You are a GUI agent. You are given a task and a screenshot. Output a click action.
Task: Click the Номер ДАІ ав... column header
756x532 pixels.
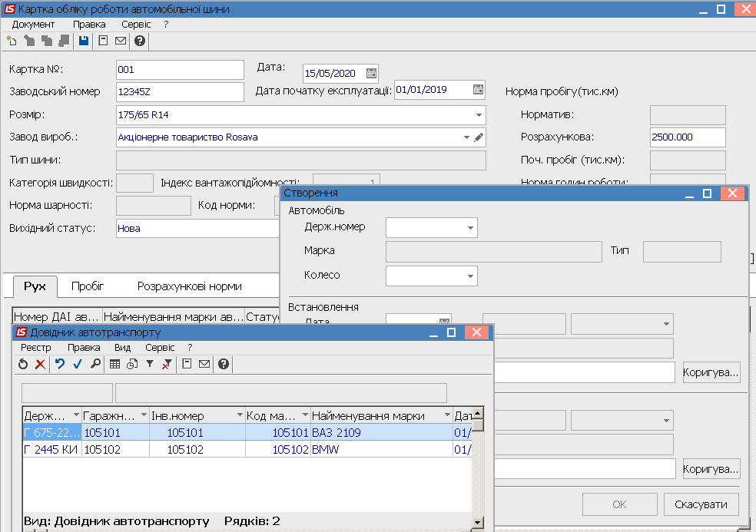tap(57, 316)
